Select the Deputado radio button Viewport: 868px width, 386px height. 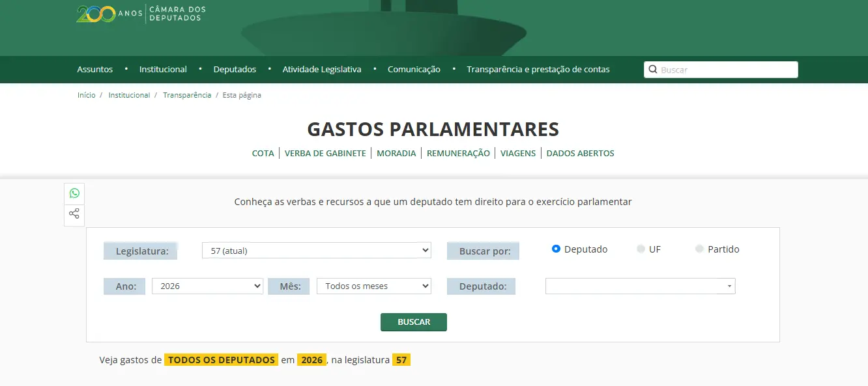click(x=556, y=249)
